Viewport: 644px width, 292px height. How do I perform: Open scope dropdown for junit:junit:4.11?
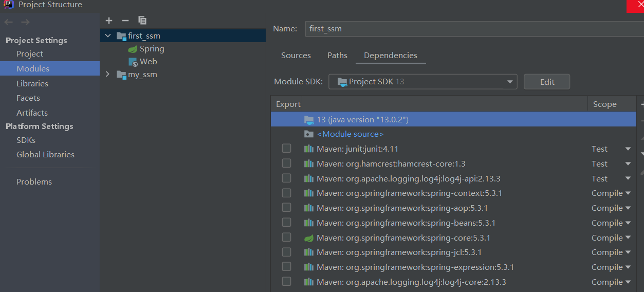pos(628,149)
